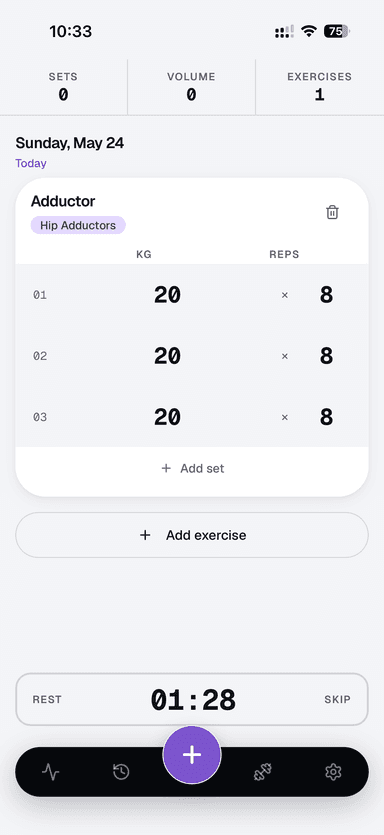Screen dimensions: 384x835
Task: Edit reps of set 01
Action: tap(326, 294)
